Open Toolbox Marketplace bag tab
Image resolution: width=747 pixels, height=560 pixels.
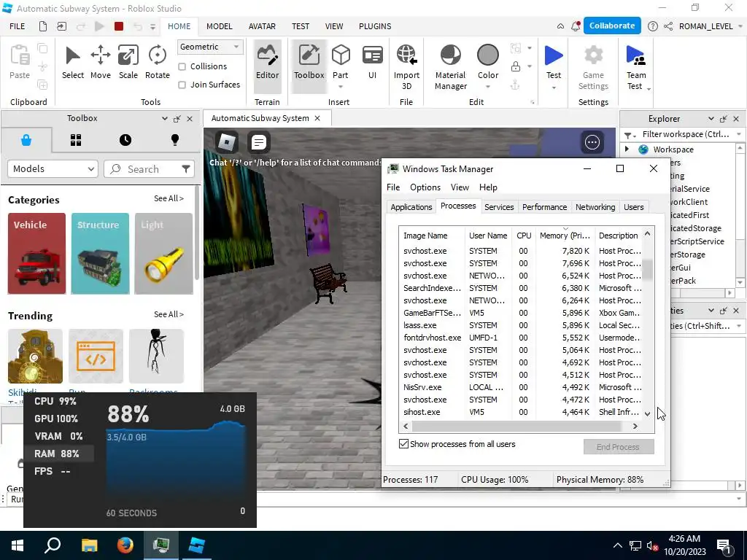click(x=26, y=140)
